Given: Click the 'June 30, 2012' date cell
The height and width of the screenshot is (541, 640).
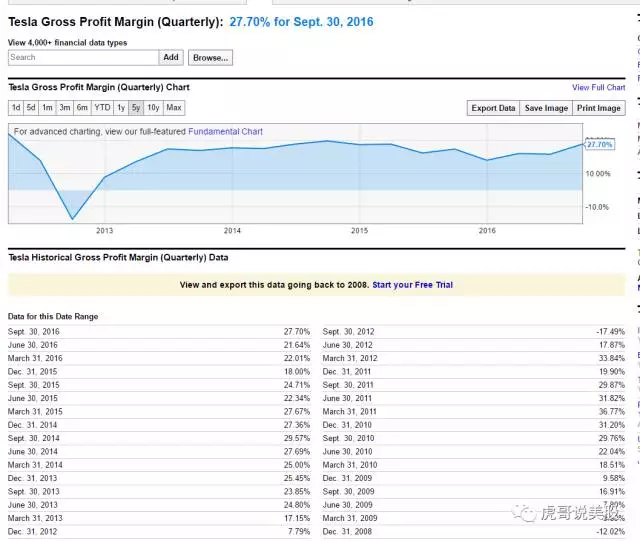Looking at the screenshot, I should [347, 345].
